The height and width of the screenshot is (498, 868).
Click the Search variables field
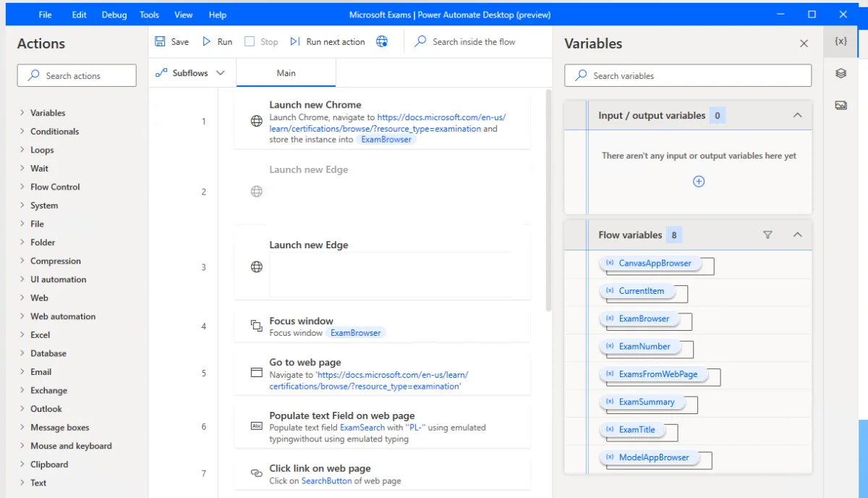coord(688,75)
